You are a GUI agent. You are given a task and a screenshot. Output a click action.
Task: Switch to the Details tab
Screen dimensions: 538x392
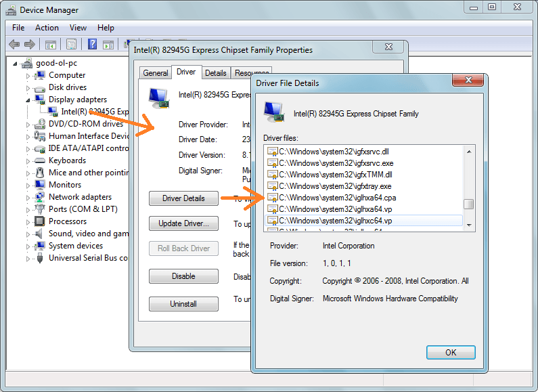click(x=215, y=72)
